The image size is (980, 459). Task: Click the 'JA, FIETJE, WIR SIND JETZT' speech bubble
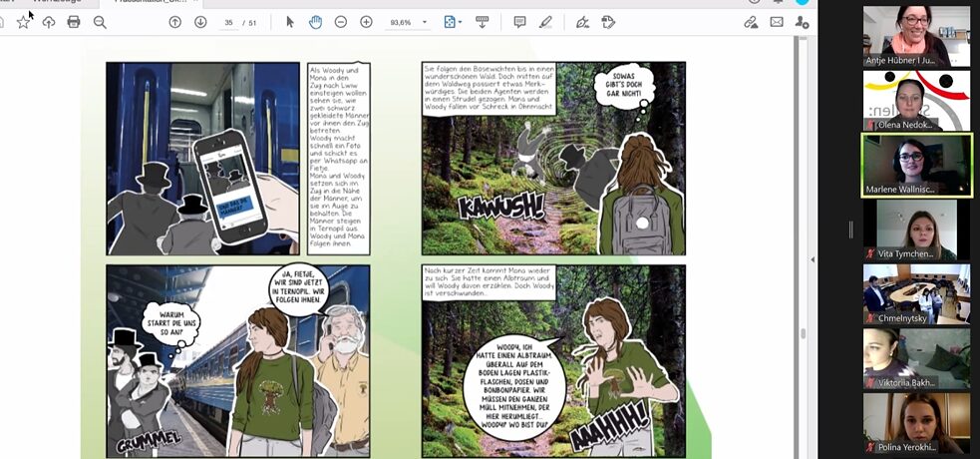[x=299, y=290]
